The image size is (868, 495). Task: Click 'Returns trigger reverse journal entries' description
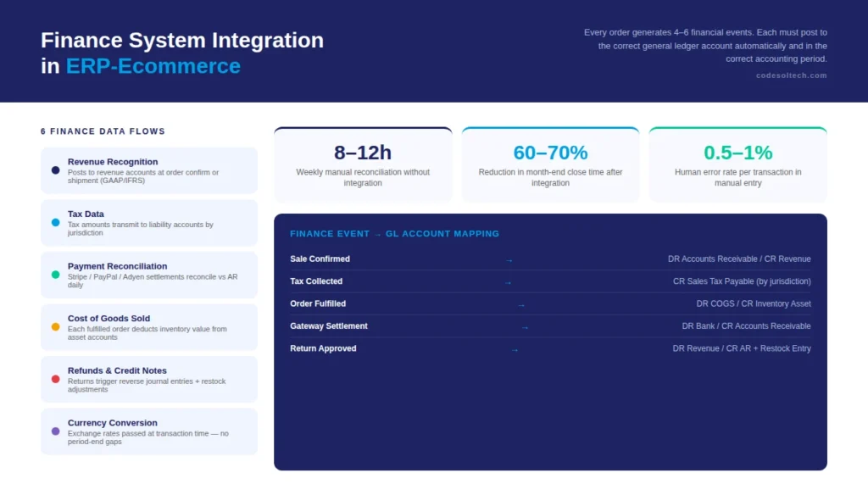coord(147,386)
